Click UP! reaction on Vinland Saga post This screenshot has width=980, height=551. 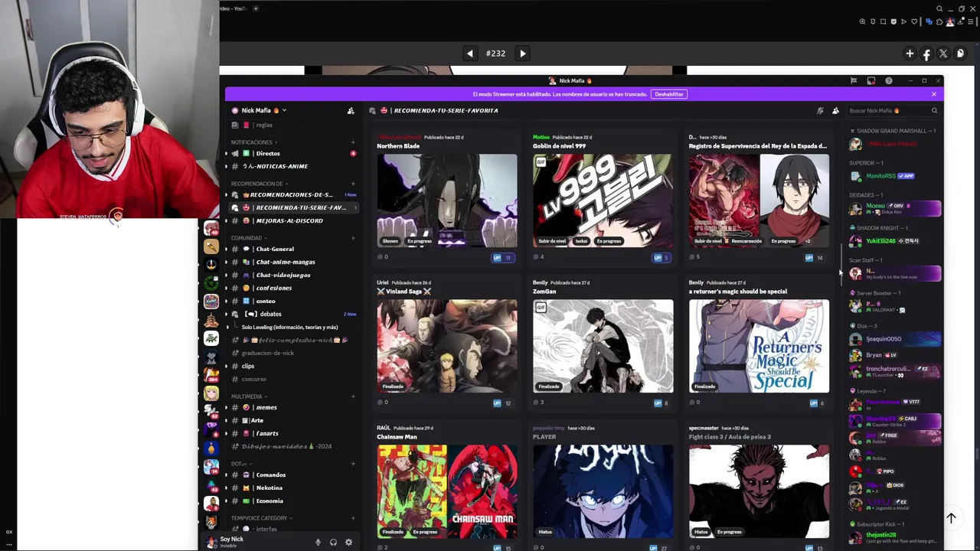(x=503, y=403)
